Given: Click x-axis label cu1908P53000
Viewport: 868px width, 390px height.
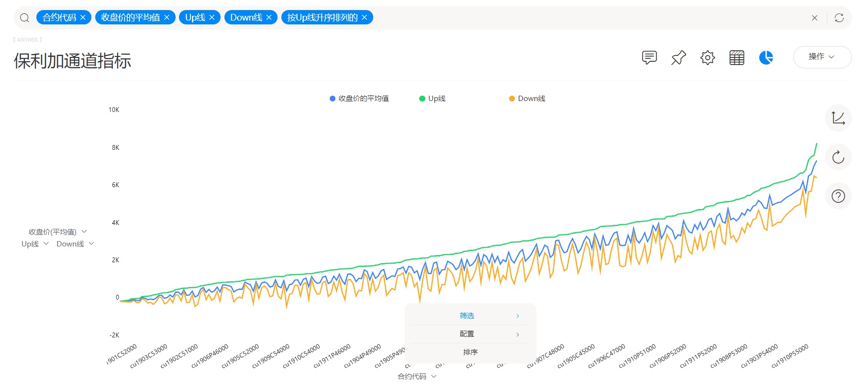Looking at the screenshot, I should 729,356.
